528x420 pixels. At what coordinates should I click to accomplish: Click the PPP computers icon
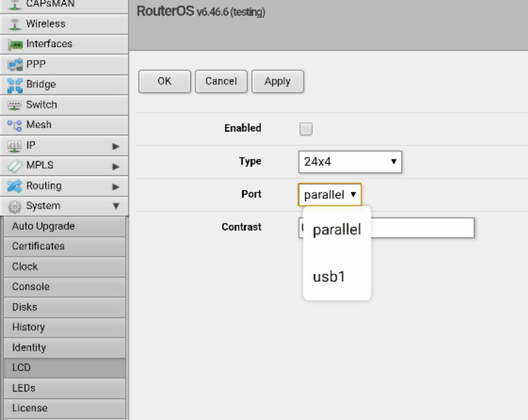(x=15, y=64)
